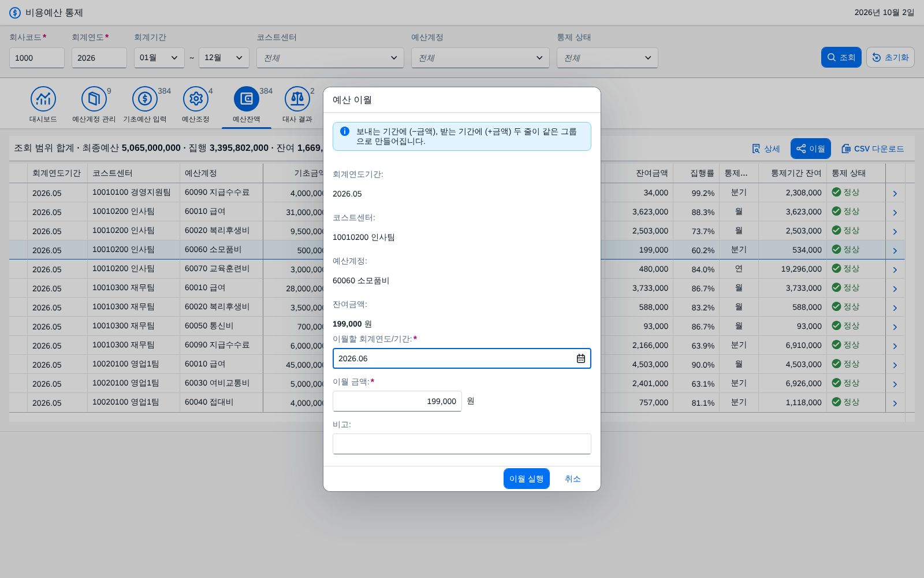
Task: Open 예산조정 gear icon tab
Action: [x=196, y=99]
